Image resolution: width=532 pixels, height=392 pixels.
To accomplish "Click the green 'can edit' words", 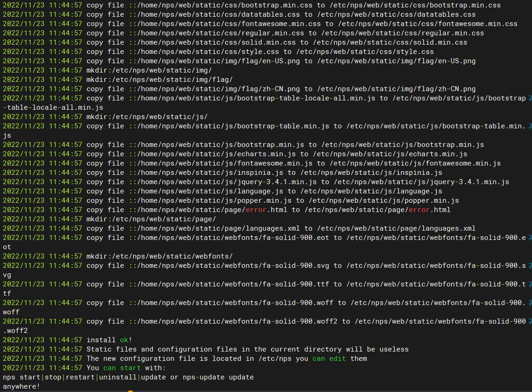I will [x=329, y=359].
